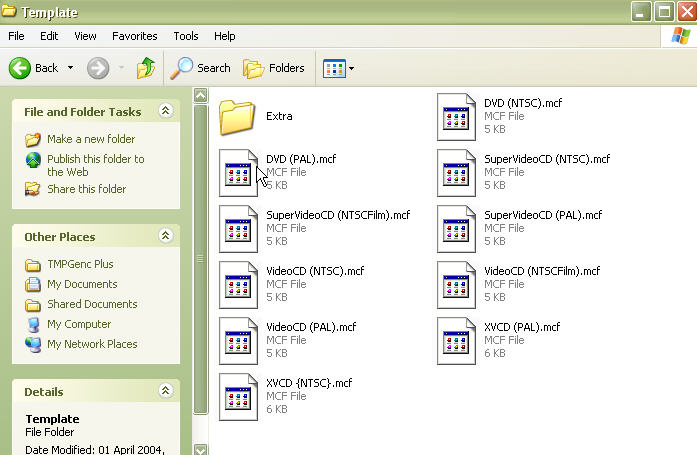Image resolution: width=697 pixels, height=455 pixels.
Task: Click the My Documents icon in Other Places
Action: (x=33, y=284)
